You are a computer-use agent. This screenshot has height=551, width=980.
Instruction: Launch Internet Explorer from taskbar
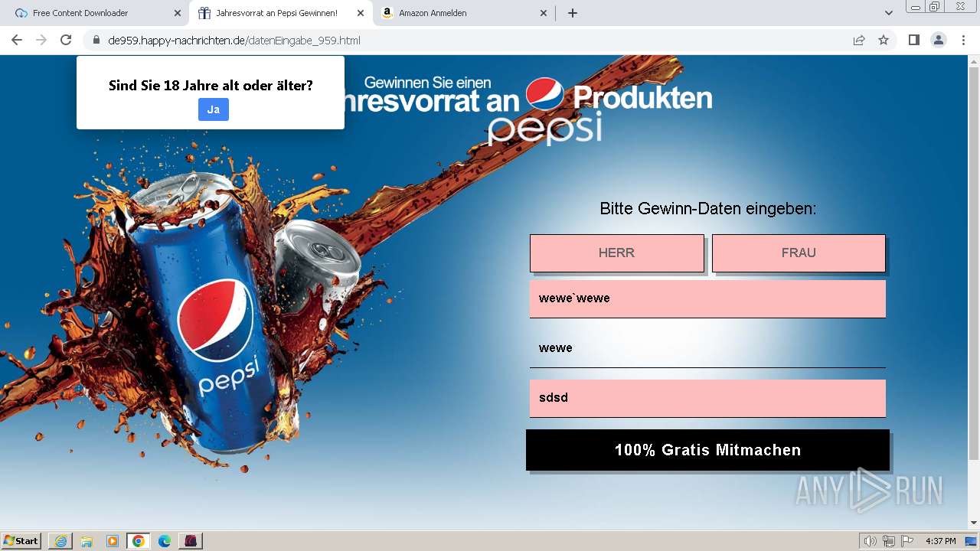point(60,541)
